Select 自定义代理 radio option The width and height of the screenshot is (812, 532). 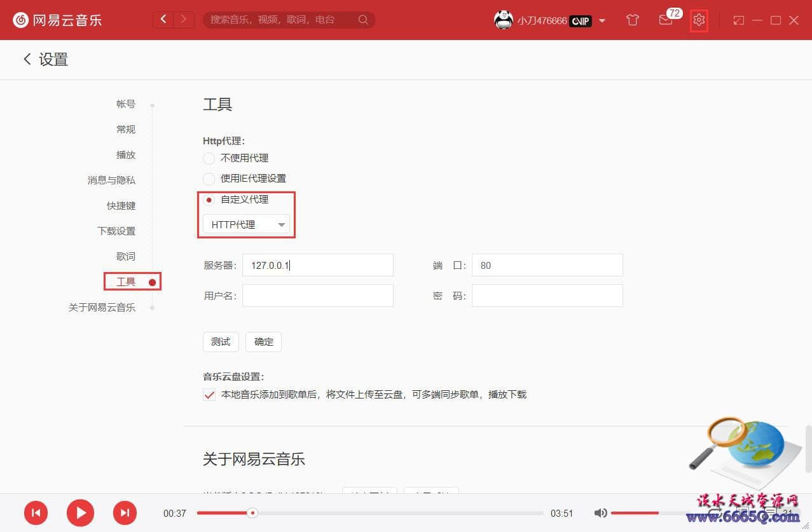point(209,200)
